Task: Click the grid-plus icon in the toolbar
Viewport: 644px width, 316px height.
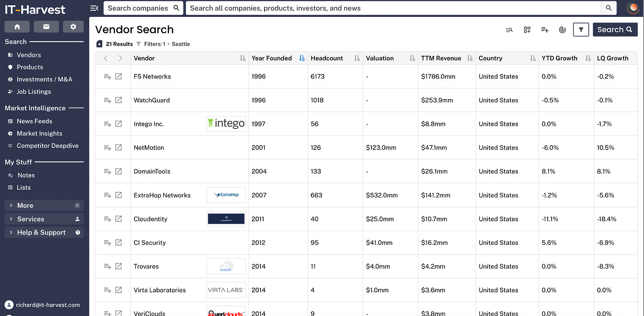Action: coord(527,30)
